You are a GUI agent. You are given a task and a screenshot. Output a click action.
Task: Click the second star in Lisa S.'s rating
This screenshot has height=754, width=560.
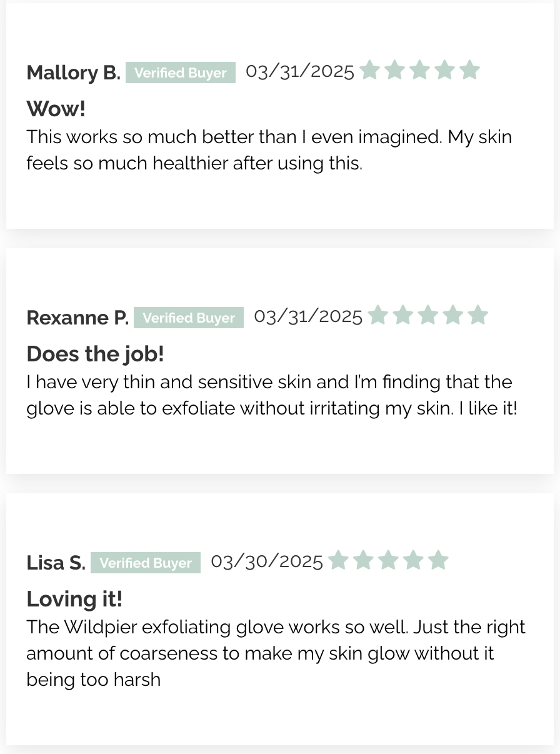tap(363, 560)
